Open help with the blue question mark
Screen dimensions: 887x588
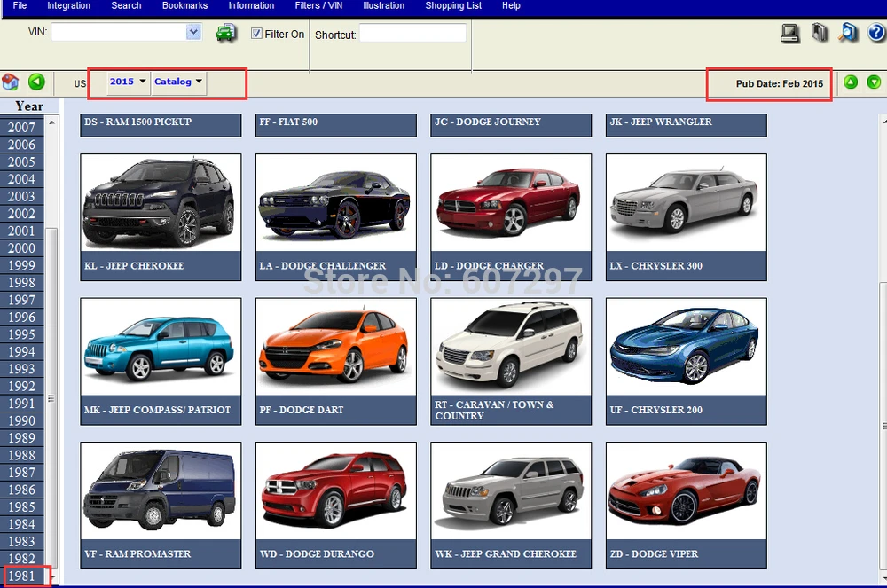[x=875, y=34]
